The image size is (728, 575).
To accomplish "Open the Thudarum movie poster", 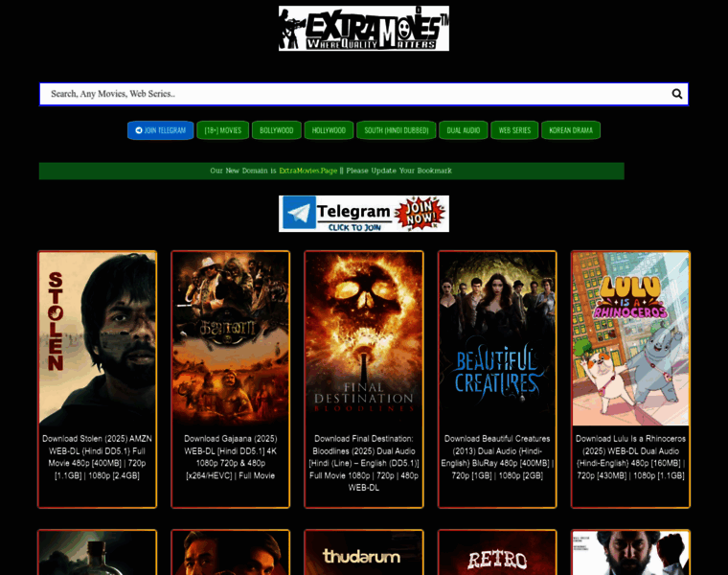I will (364, 553).
